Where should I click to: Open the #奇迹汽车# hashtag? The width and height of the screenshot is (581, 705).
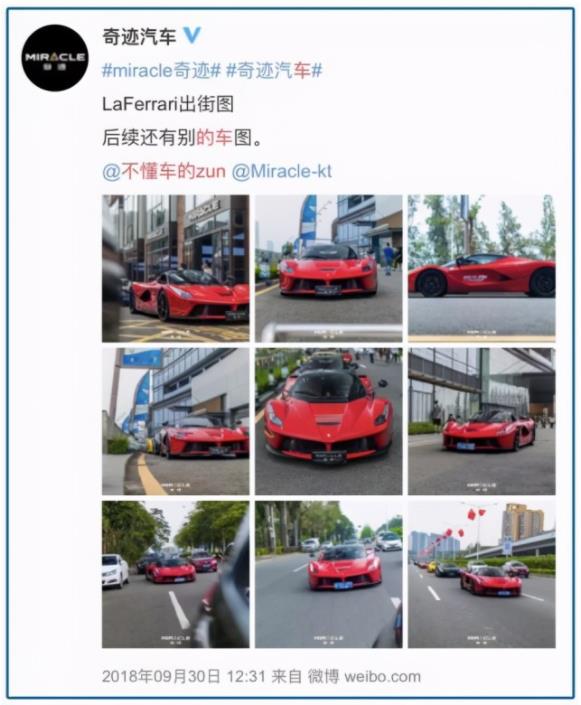click(x=274, y=71)
